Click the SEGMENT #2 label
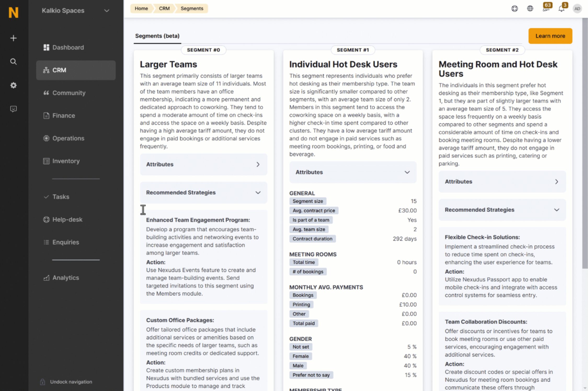588x391 pixels. pyautogui.click(x=502, y=50)
